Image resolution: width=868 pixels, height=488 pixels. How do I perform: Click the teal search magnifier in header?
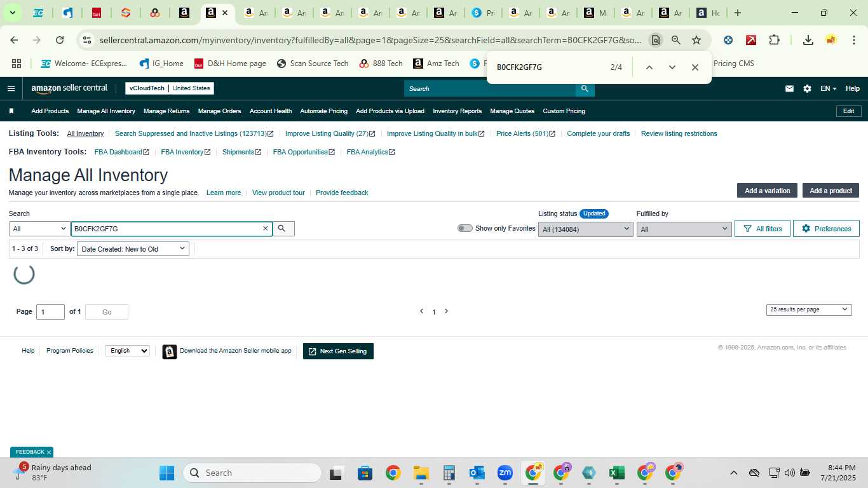click(585, 88)
